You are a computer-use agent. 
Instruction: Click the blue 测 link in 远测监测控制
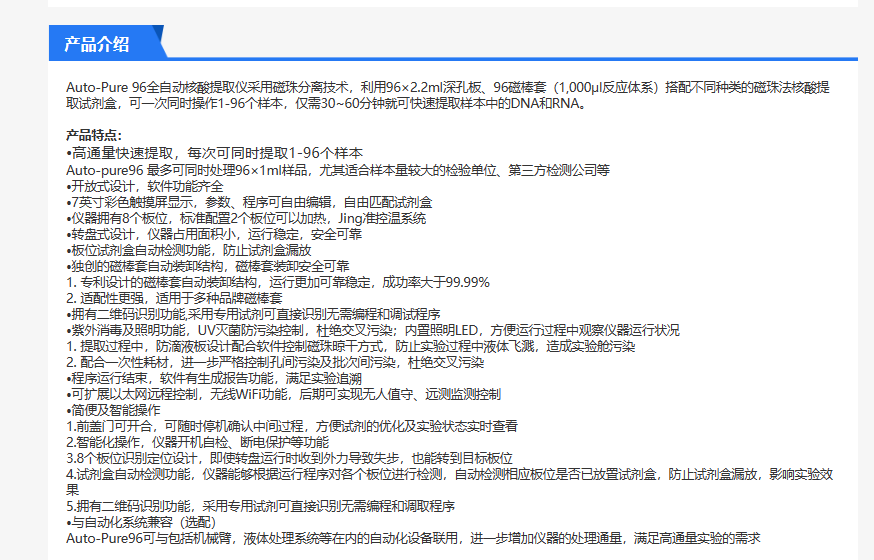coord(445,394)
